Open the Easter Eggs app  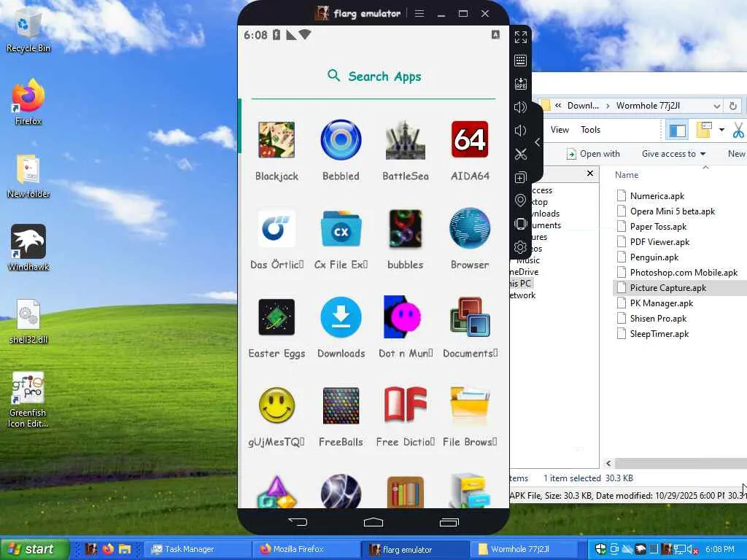pos(276,317)
